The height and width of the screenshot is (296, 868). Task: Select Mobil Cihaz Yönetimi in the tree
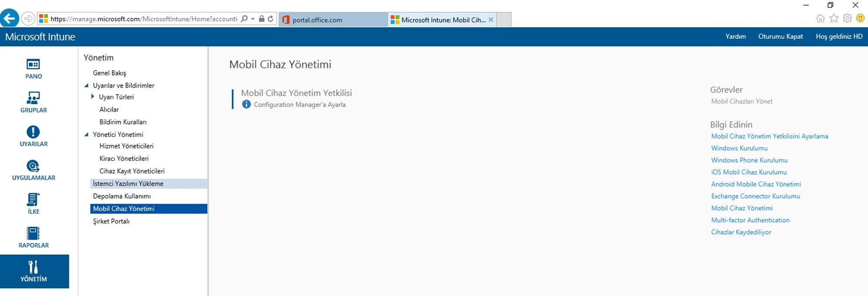point(148,209)
